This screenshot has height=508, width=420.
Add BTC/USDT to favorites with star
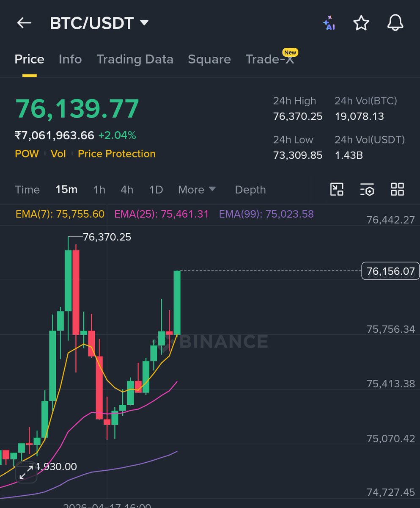click(361, 23)
